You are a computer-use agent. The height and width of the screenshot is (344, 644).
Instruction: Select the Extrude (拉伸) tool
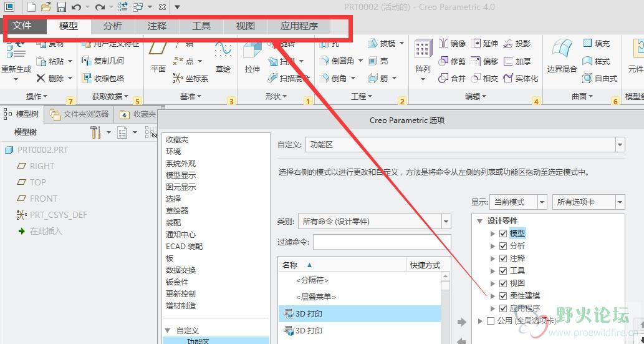coord(252,57)
